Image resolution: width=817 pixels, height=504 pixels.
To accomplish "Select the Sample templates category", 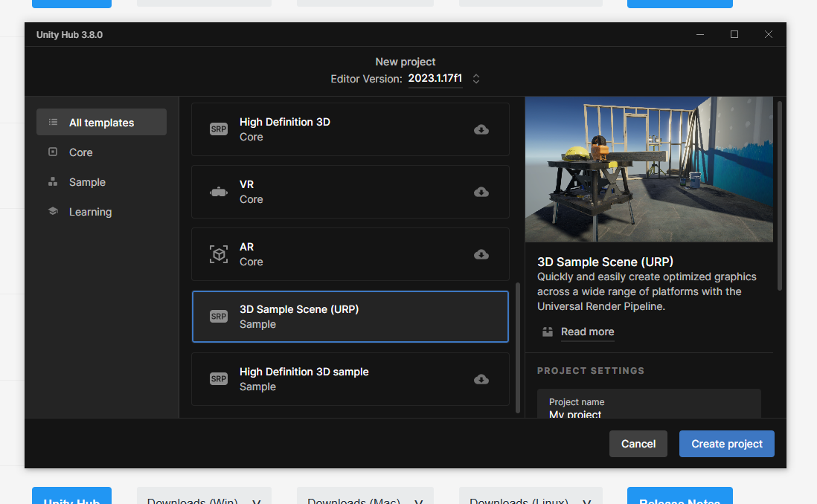I will pos(102,181).
